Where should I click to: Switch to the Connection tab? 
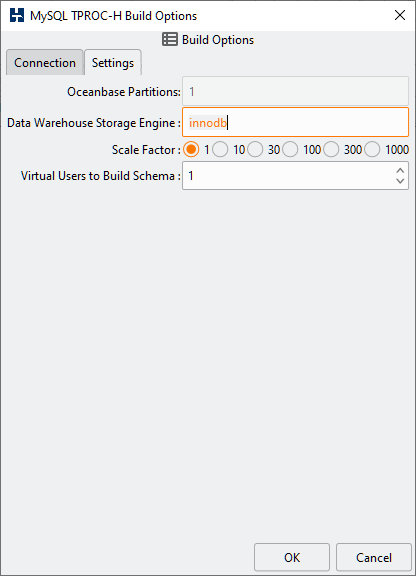(45, 62)
